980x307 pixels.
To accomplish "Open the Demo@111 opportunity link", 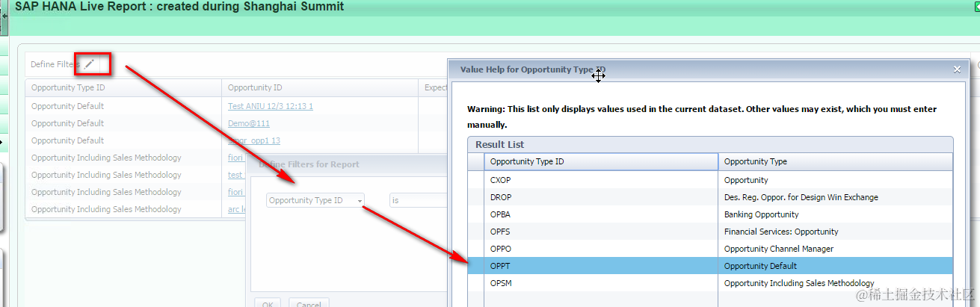I will coord(249,123).
